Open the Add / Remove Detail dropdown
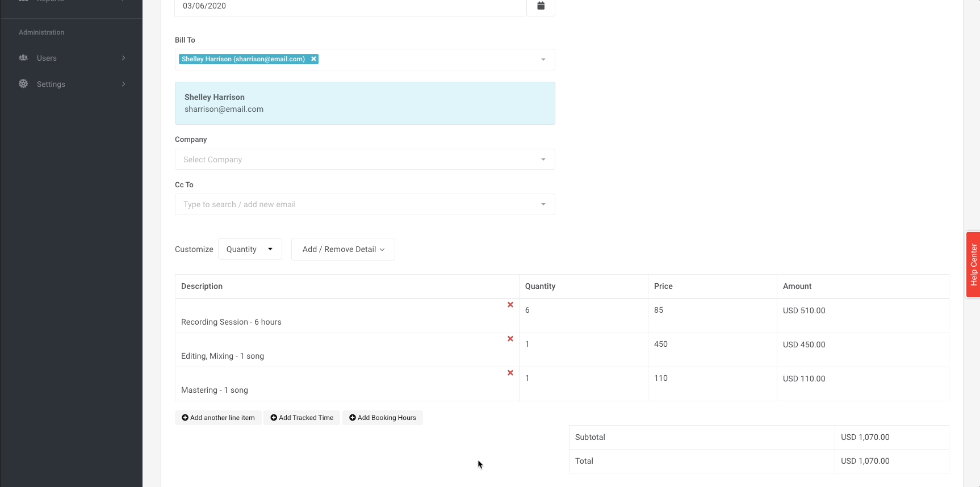 click(x=343, y=249)
